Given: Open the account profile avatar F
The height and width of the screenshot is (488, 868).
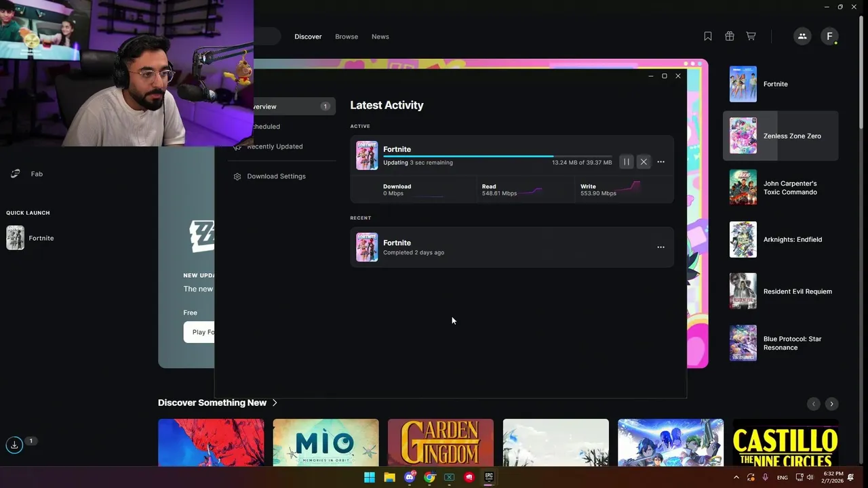Looking at the screenshot, I should [x=829, y=37].
